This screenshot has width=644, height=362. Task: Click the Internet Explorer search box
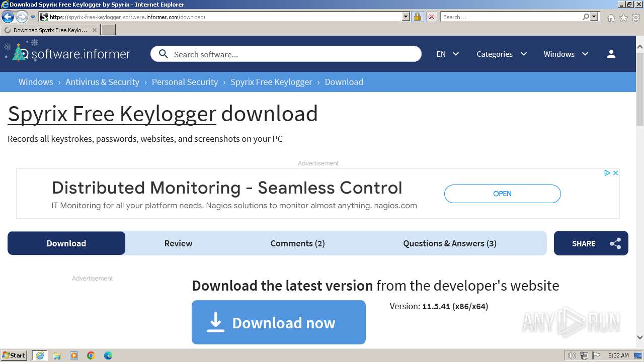tap(511, 17)
